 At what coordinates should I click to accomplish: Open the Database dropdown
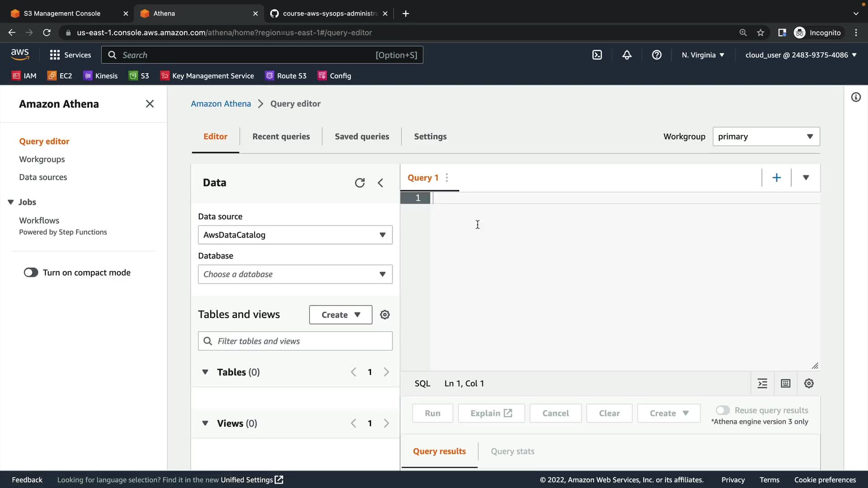(295, 274)
